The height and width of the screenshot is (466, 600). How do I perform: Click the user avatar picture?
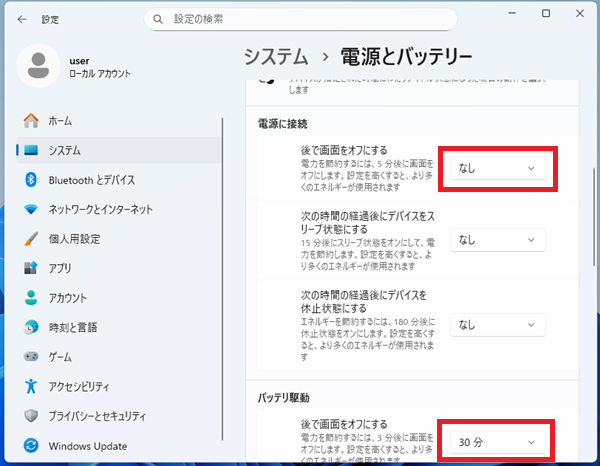pos(38,66)
